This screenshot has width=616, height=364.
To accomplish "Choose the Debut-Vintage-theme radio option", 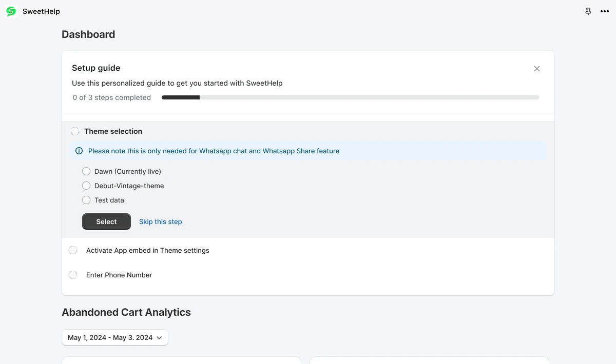I will point(86,186).
